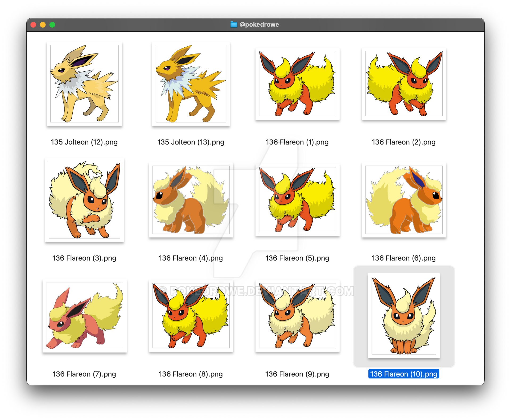Highlight the 136 Flareon (8).png thumbnail
Image resolution: width=511 pixels, height=420 pixels.
191,316
